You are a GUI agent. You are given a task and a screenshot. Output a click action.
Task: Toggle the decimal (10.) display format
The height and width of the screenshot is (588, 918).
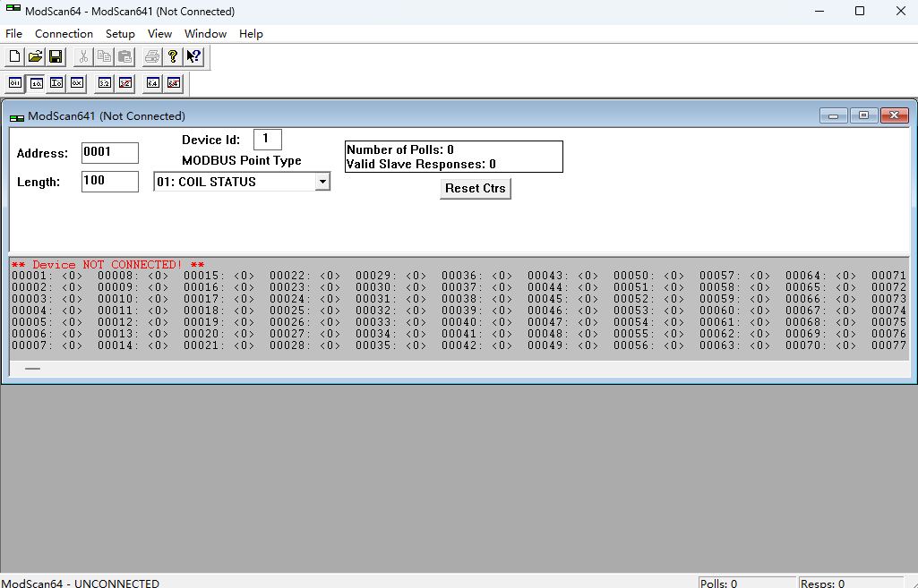[x=36, y=83]
